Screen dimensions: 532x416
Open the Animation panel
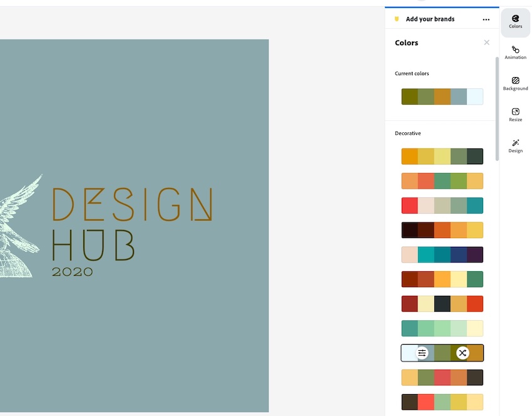[x=515, y=53]
